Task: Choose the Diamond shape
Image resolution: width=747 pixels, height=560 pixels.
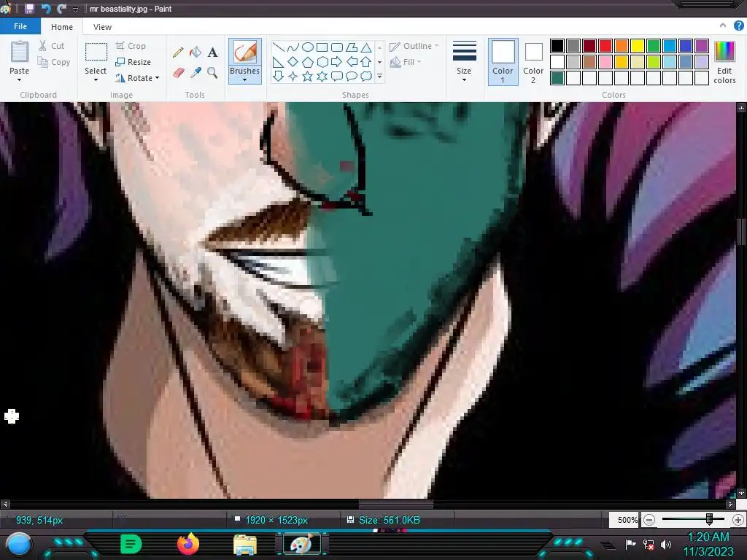Action: [x=293, y=62]
